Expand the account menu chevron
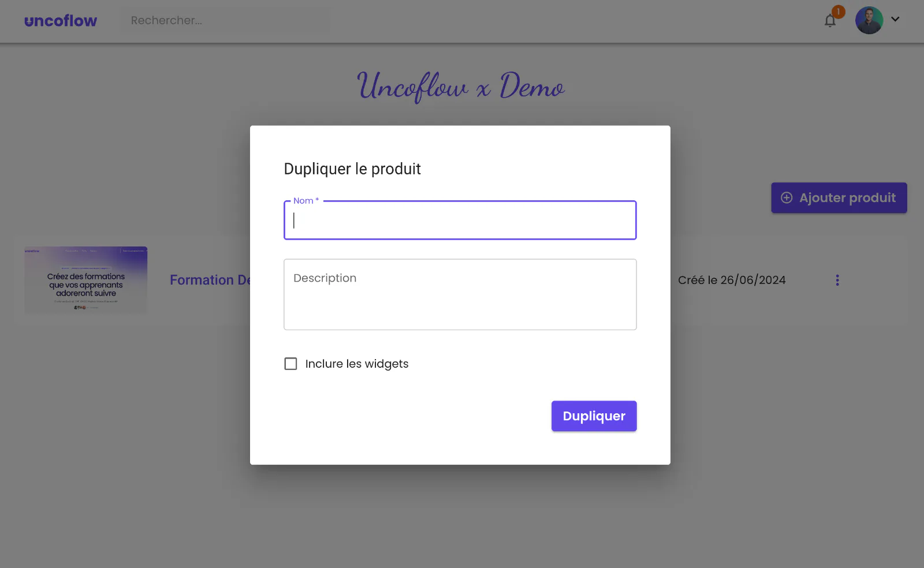Screen dimensions: 924x568 895,19
